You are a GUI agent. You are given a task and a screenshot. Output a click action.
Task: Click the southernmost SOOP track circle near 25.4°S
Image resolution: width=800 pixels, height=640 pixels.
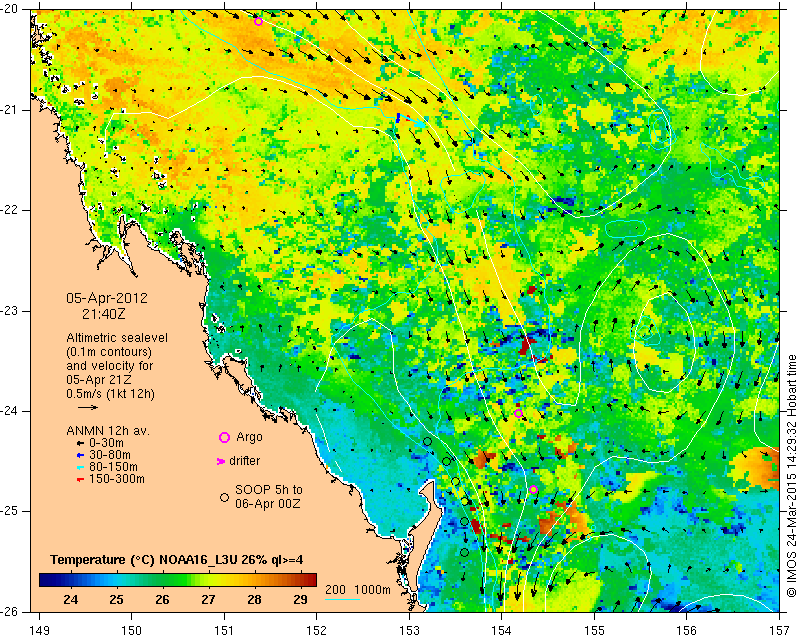pyautogui.click(x=464, y=553)
